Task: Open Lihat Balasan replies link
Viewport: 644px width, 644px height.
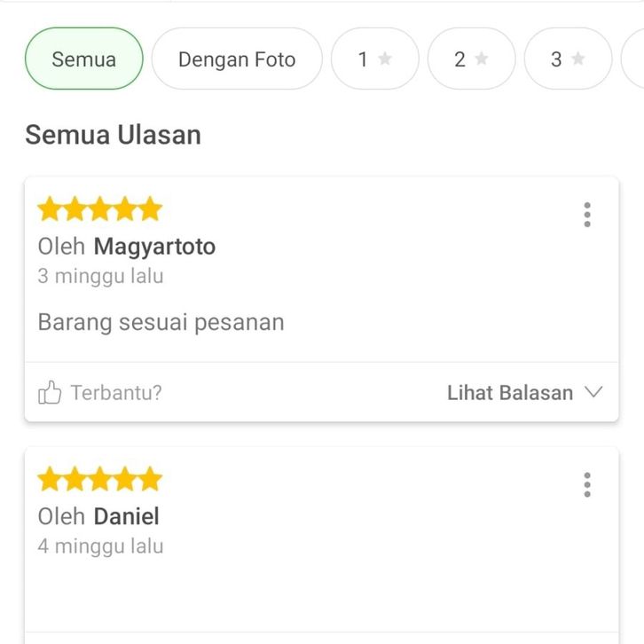Action: pyautogui.click(x=509, y=393)
